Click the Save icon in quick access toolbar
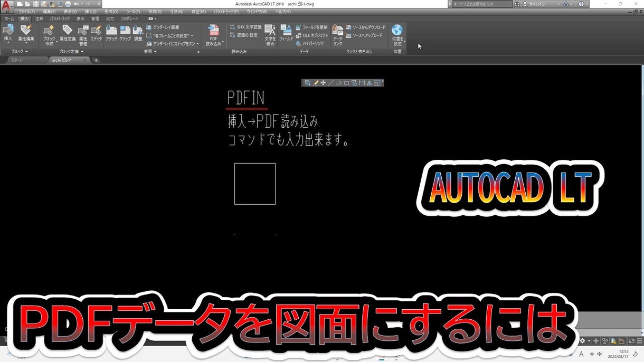The image size is (644, 362). (x=36, y=4)
